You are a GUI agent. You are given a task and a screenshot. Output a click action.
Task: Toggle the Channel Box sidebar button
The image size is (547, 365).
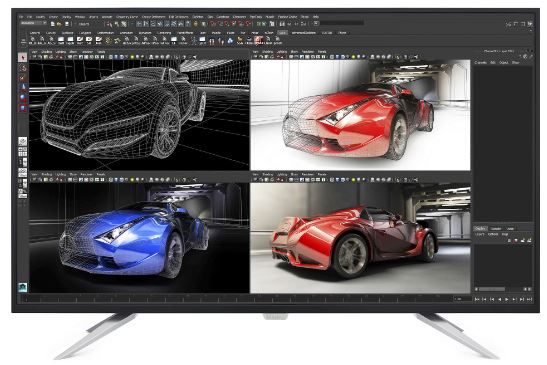point(530,24)
